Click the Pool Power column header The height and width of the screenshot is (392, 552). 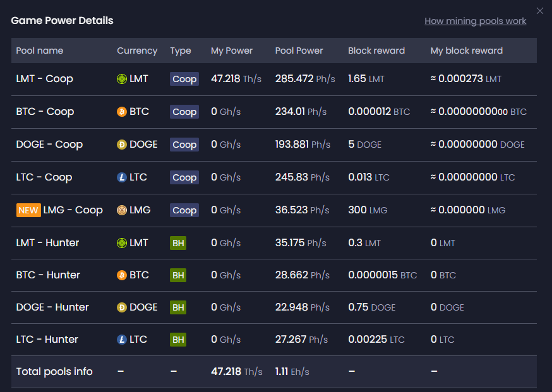[x=299, y=50]
